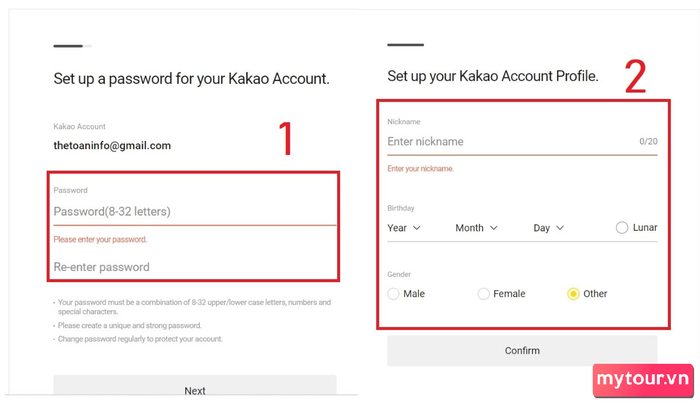Click the Enter nickname field
Image resolution: width=700 pixels, height=405 pixels.
tap(510, 142)
